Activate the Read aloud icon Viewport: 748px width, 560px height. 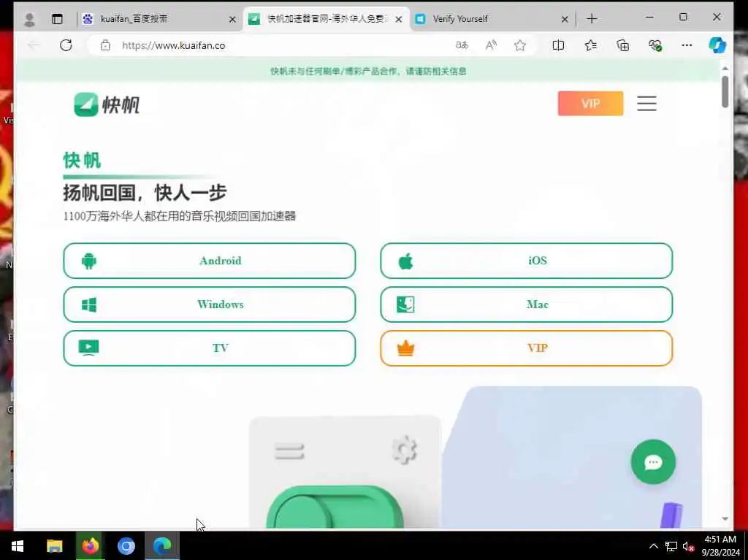(x=491, y=45)
